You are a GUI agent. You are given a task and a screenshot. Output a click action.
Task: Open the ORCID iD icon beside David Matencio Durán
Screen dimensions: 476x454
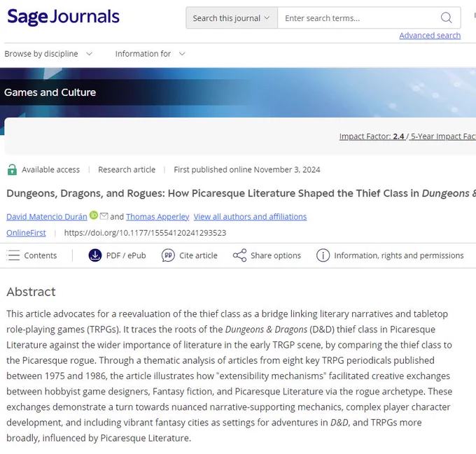coord(94,215)
